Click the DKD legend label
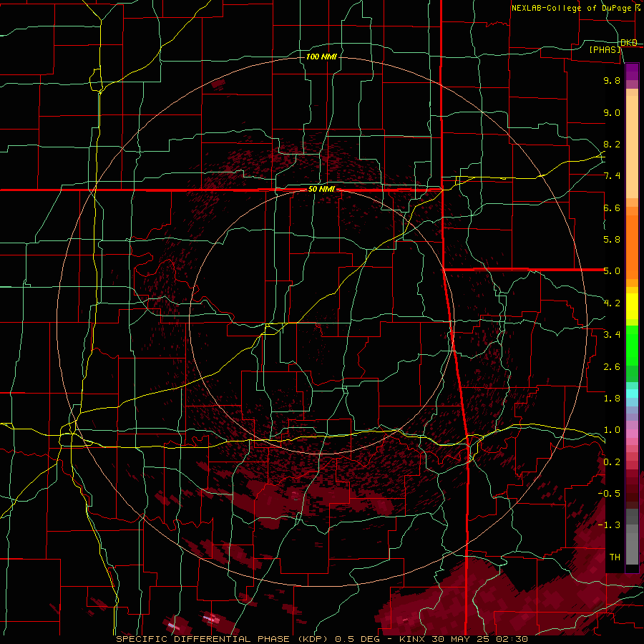The height and width of the screenshot is (644, 644). tap(629, 43)
